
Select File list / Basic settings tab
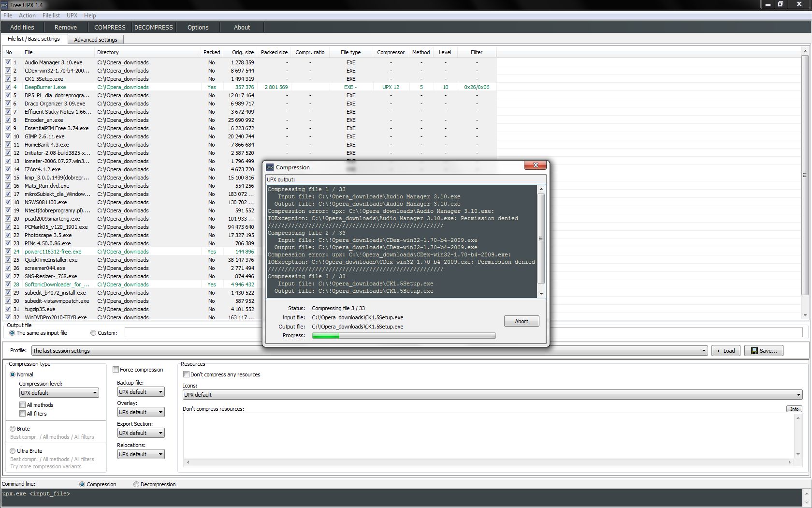pyautogui.click(x=34, y=39)
